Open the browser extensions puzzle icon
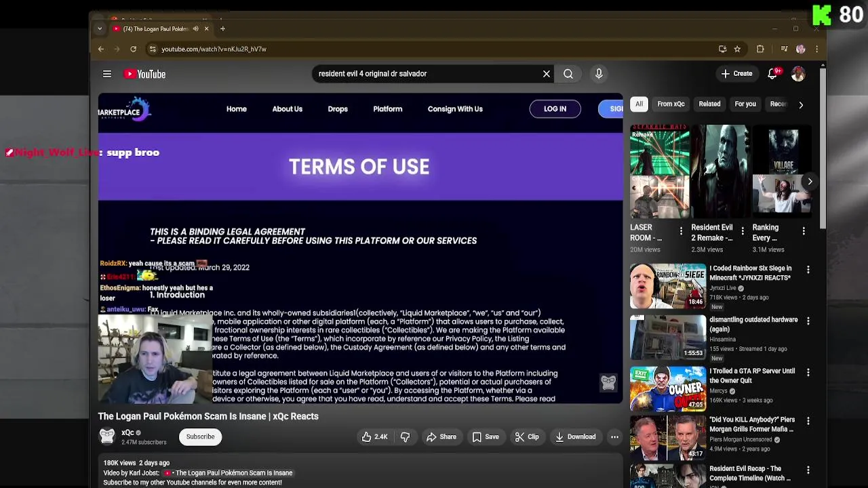This screenshot has height=488, width=868. click(x=760, y=49)
